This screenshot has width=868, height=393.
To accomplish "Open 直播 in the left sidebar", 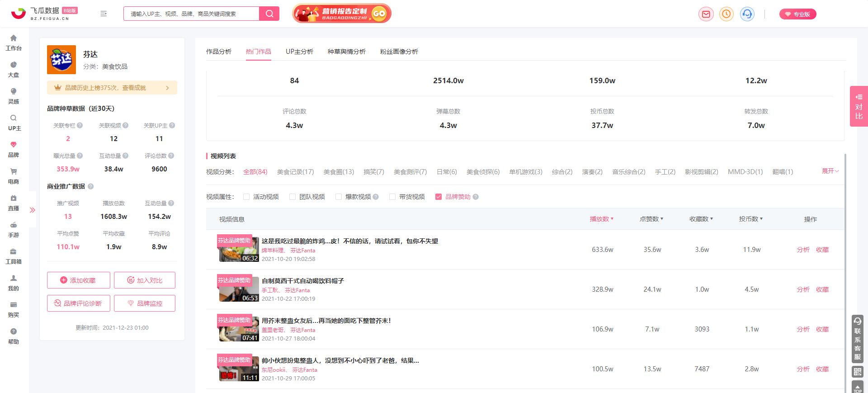I will pyautogui.click(x=14, y=203).
